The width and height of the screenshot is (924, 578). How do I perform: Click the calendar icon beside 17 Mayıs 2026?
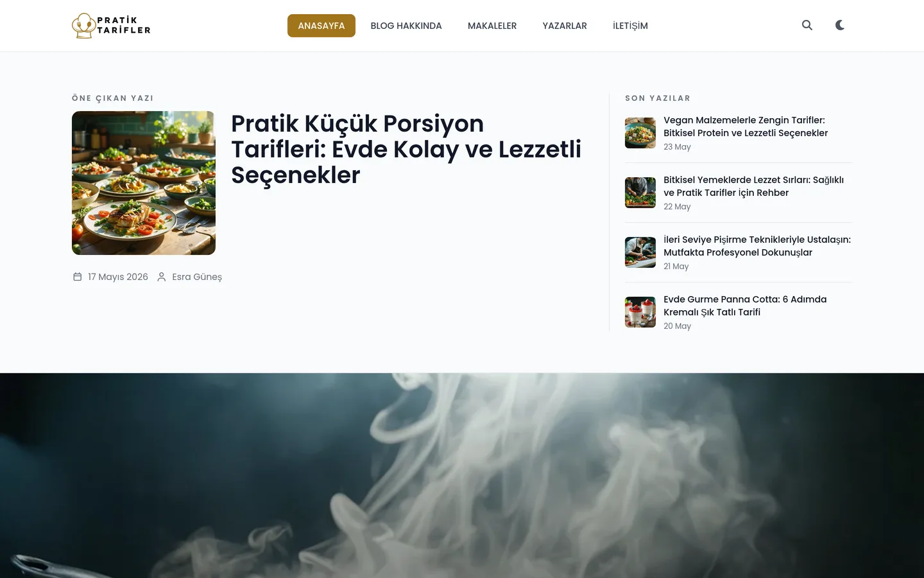(x=78, y=277)
